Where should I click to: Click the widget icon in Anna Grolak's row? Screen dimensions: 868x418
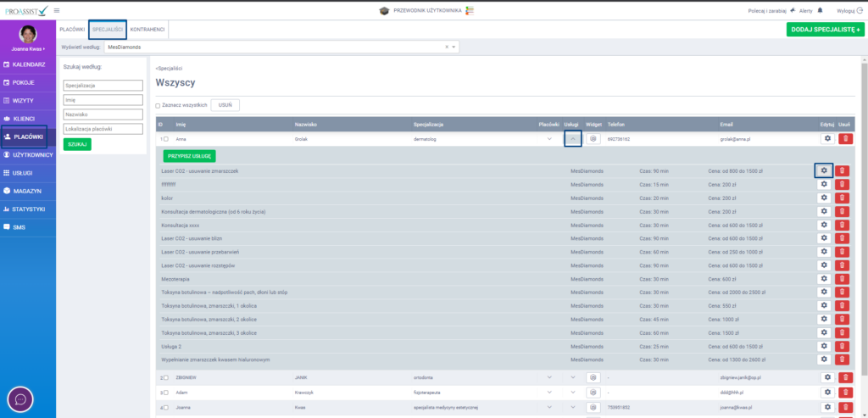coord(593,138)
